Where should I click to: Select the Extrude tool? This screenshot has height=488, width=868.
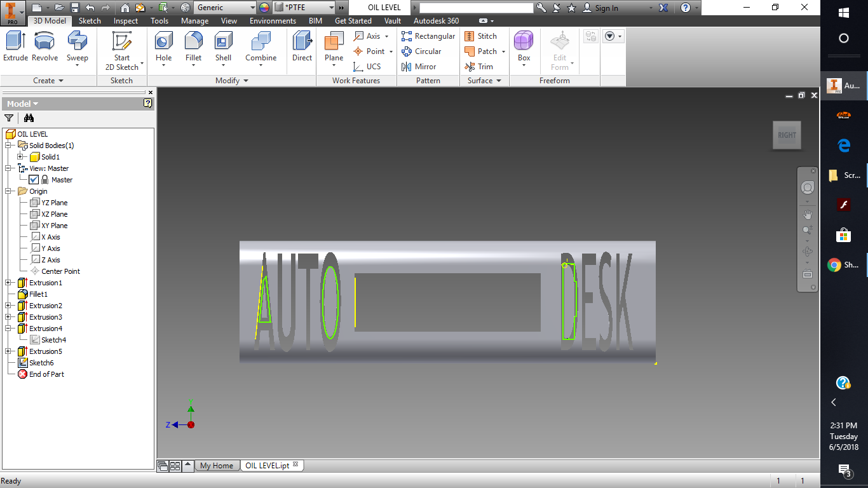pos(15,46)
